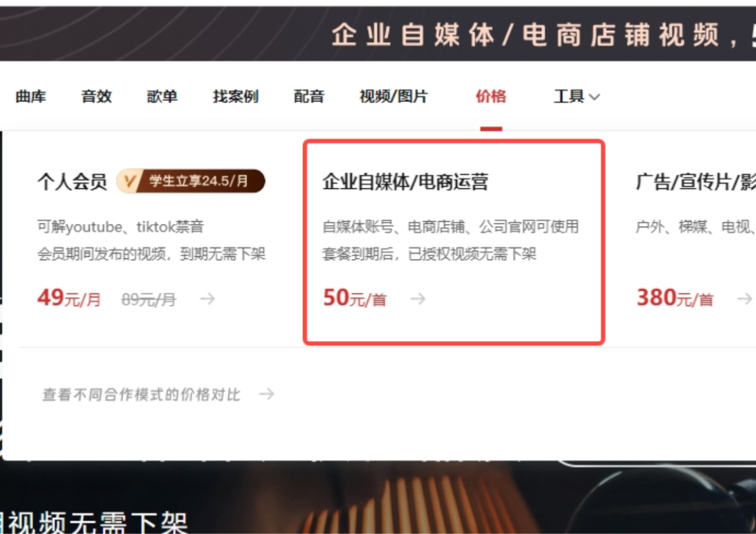Select the 找案例 navigation item
This screenshot has width=756, height=534.
pos(236,97)
